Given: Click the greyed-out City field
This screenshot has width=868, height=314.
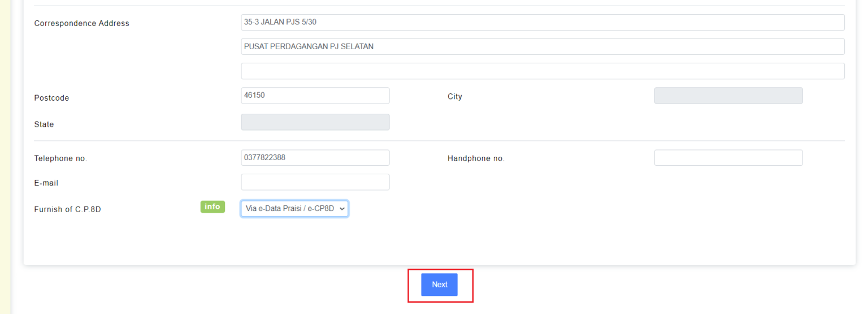Looking at the screenshot, I should 728,96.
